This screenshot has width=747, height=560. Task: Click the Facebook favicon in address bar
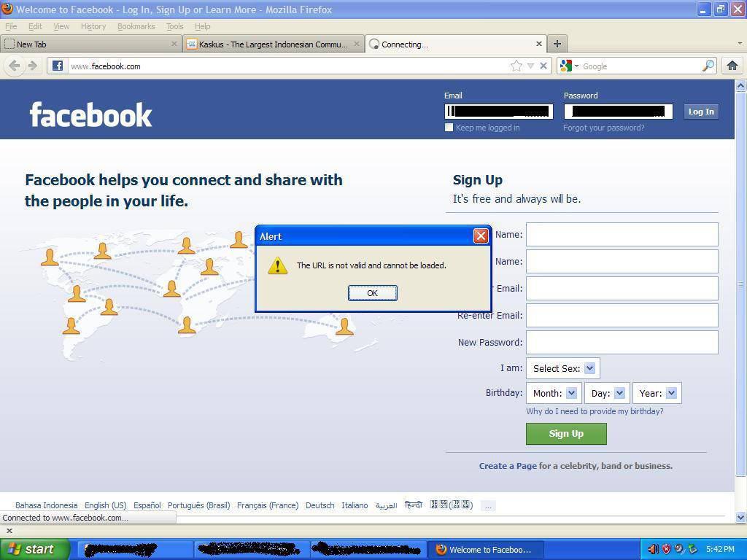pyautogui.click(x=58, y=66)
